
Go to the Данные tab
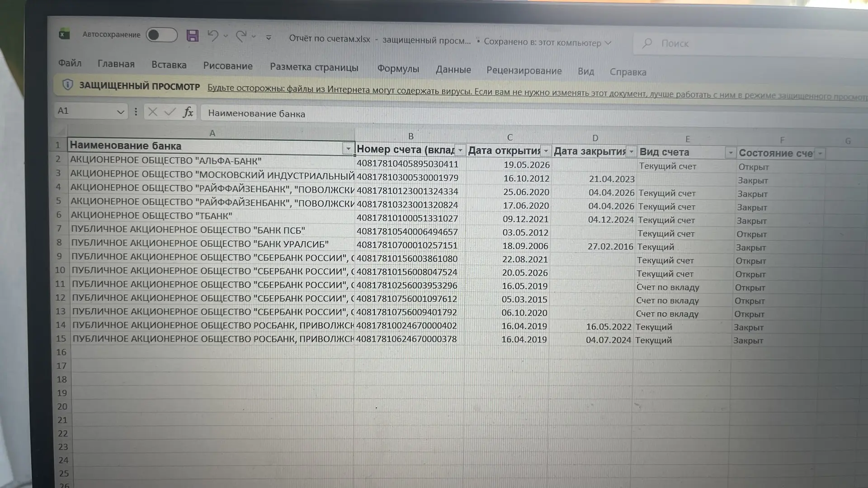click(453, 70)
